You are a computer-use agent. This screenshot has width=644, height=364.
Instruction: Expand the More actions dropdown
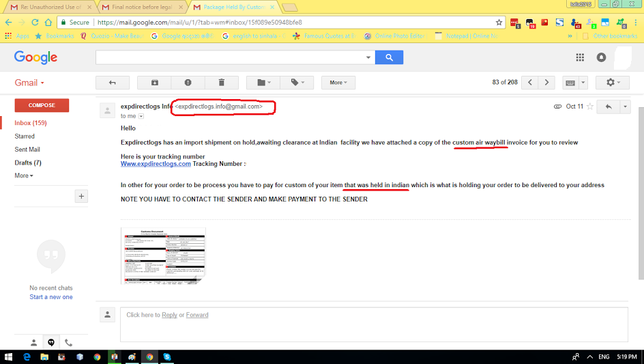coord(338,83)
